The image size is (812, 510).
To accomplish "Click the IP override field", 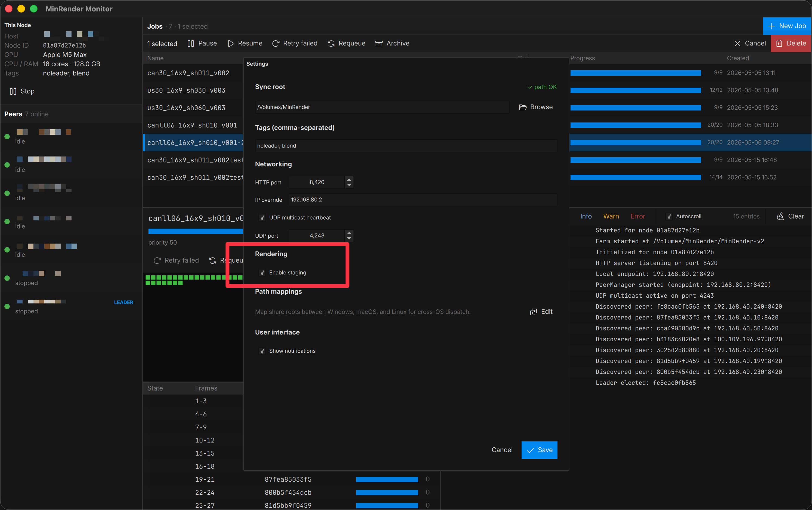I will 423,200.
